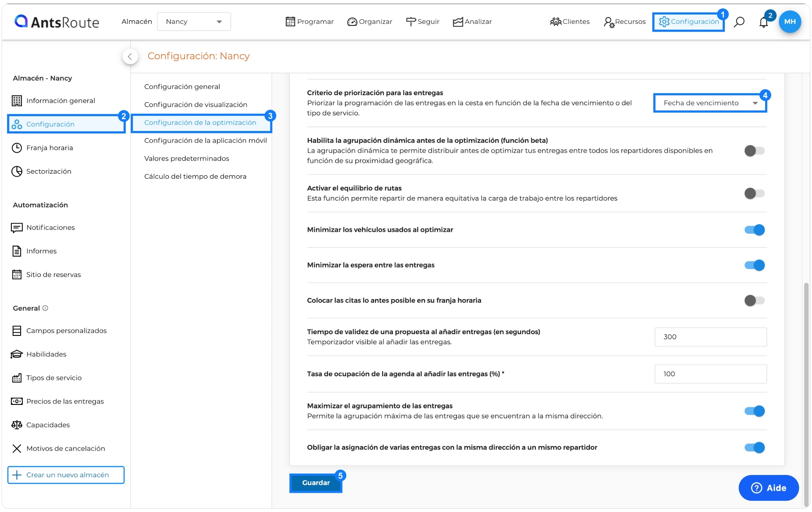This screenshot has height=512, width=812.
Task: Toggle Activar el equilibrio de rutas
Action: (754, 193)
